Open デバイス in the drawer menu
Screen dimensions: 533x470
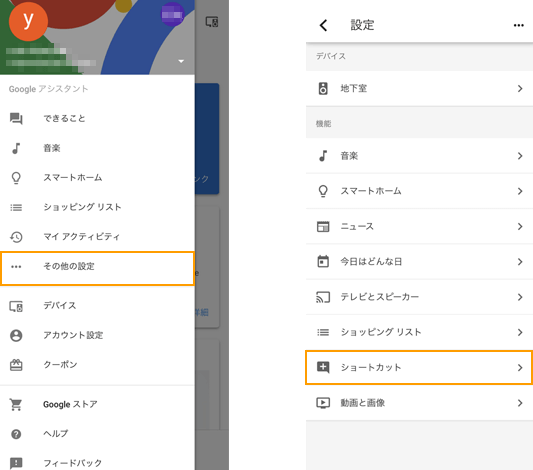click(97, 306)
